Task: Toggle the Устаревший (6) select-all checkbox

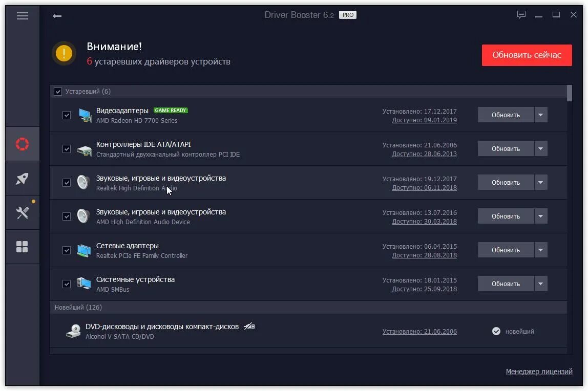Action: click(x=58, y=92)
